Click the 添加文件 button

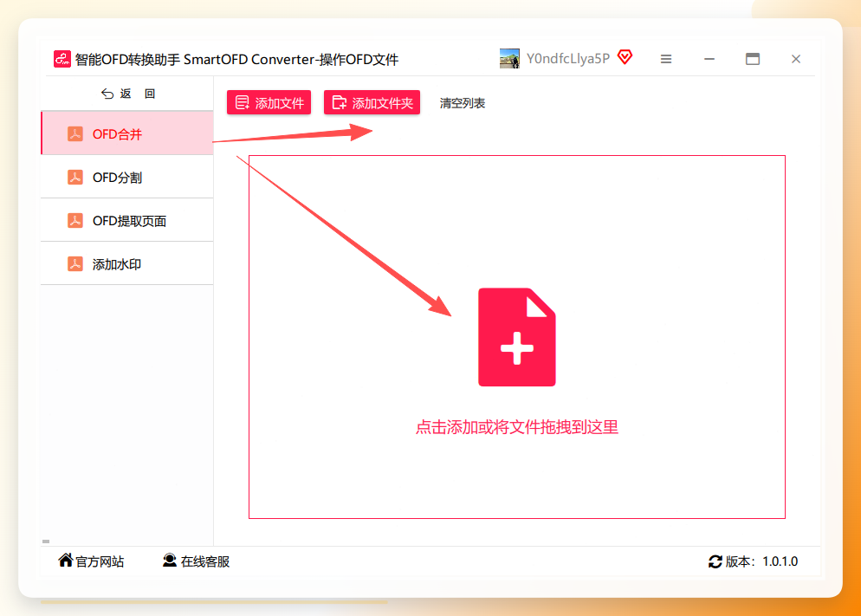[269, 102]
